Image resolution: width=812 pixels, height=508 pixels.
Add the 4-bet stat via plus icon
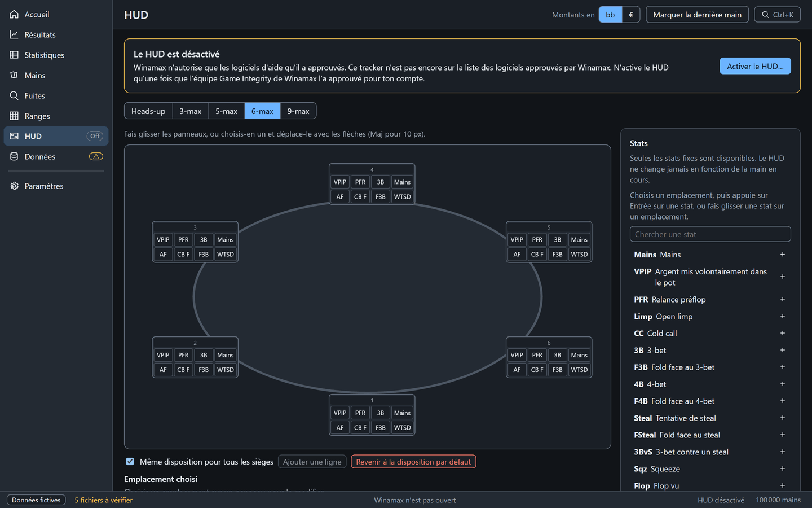[x=783, y=384]
